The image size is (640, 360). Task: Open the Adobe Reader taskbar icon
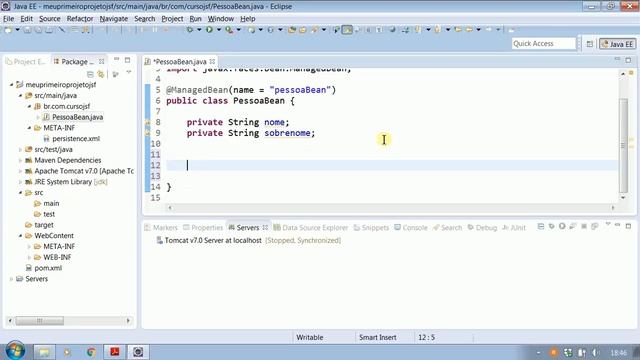(115, 352)
